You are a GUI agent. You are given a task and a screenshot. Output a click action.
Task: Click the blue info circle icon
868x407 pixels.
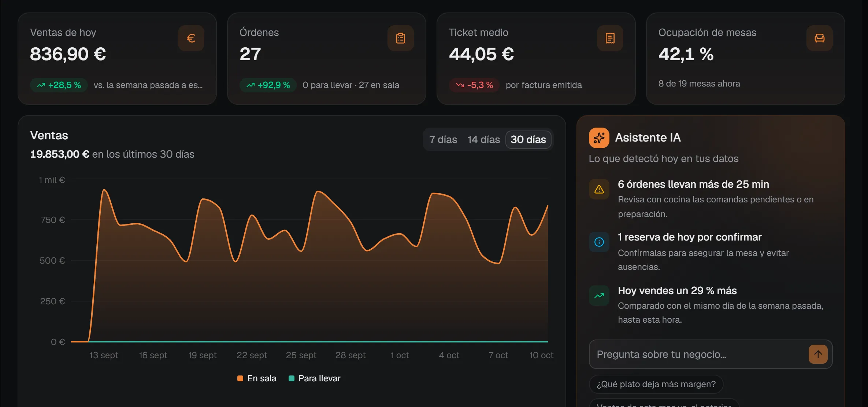pyautogui.click(x=599, y=242)
